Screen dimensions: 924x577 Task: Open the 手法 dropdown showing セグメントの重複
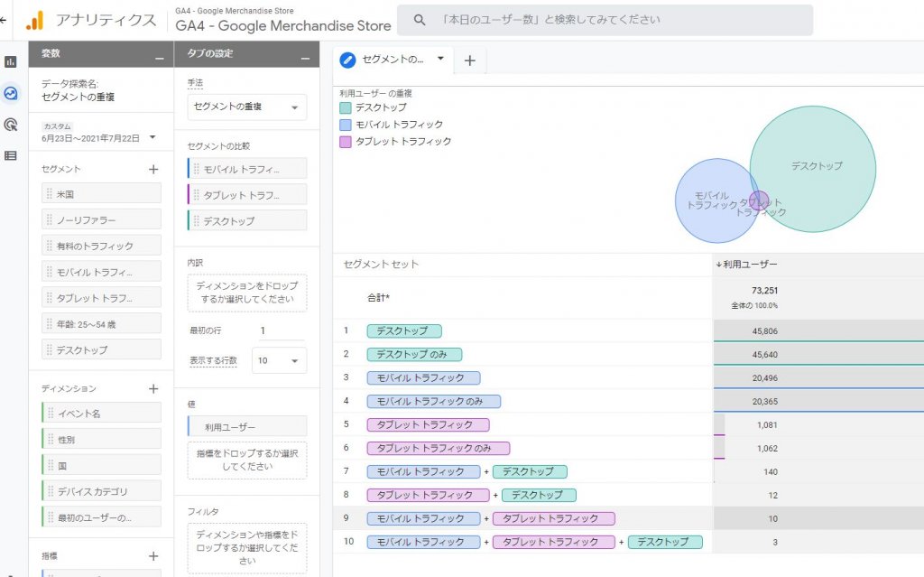click(247, 107)
